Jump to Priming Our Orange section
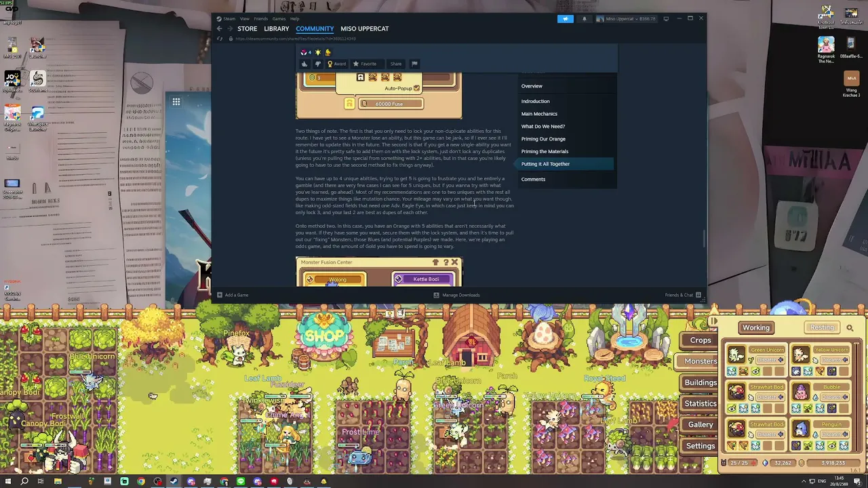This screenshot has width=868, height=488. point(543,139)
